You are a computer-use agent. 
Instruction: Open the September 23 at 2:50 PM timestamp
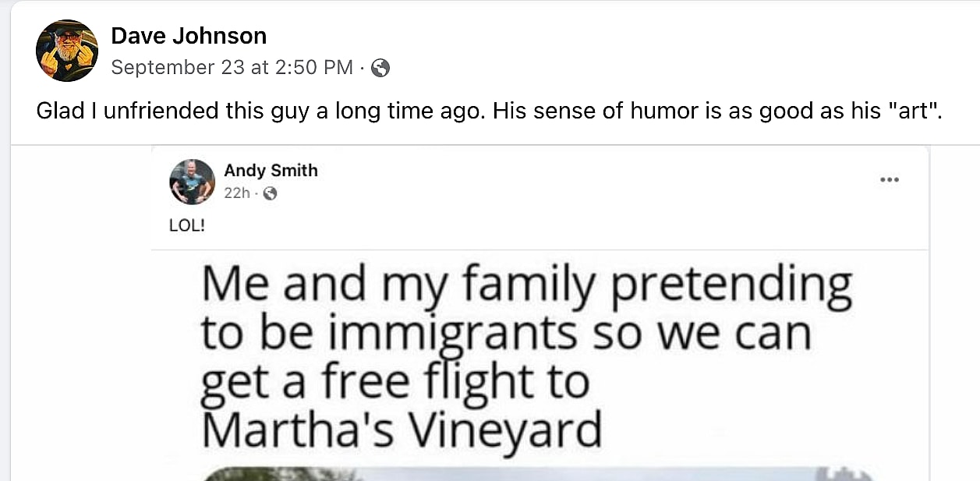(232, 68)
